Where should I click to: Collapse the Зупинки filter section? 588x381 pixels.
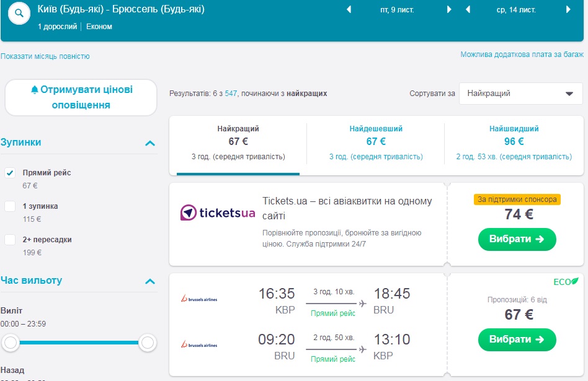[149, 143]
